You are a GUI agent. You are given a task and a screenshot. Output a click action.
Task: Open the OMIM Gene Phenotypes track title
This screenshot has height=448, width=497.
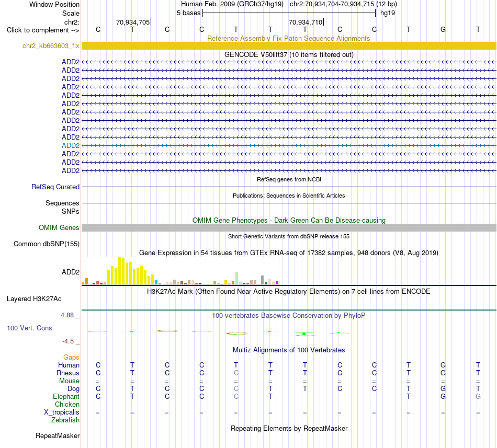tap(289, 221)
